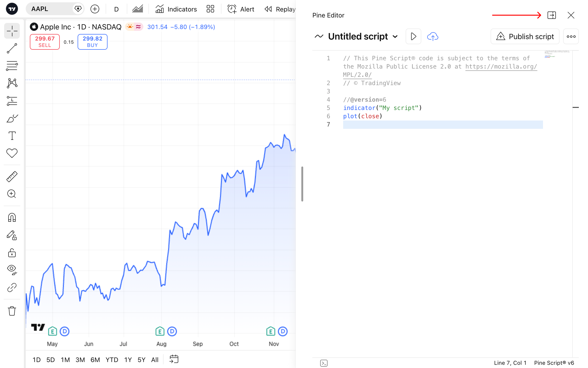
Task: Set chart range to All
Action: [x=155, y=360]
